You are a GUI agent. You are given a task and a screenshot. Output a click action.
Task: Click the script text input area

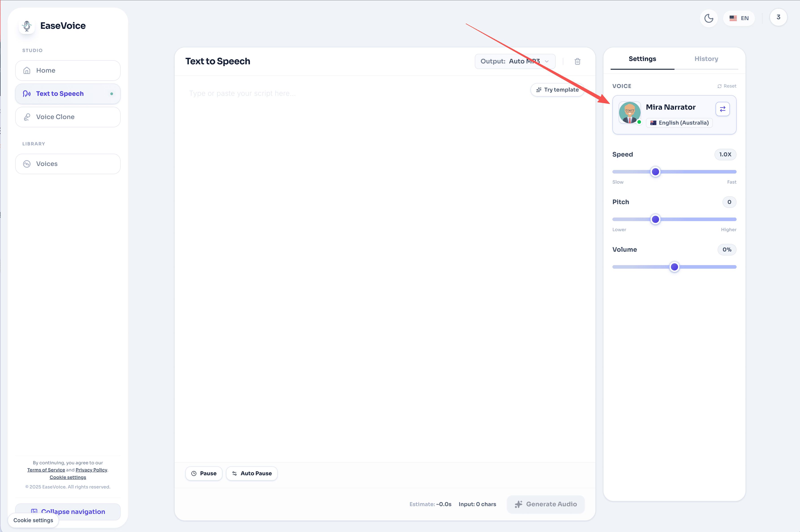pos(356,237)
